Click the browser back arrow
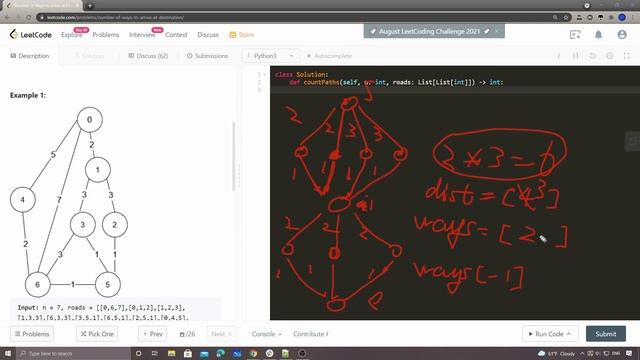 pos(7,18)
